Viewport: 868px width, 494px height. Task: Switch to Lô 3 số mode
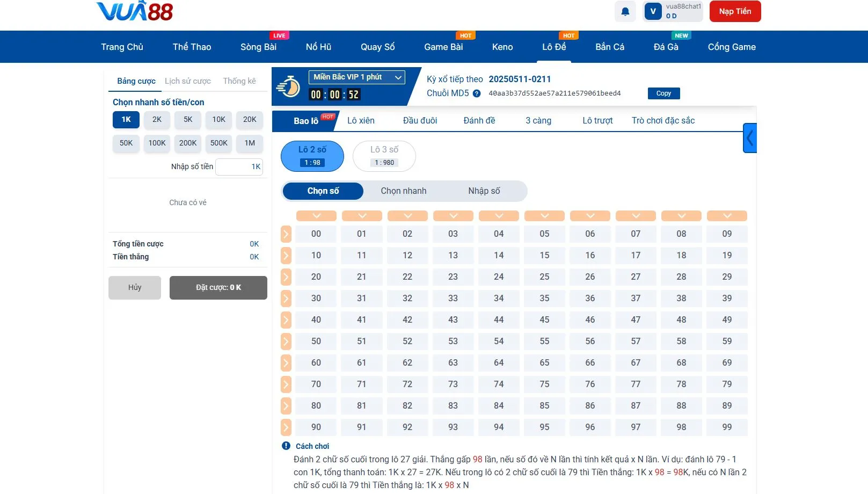[x=384, y=156]
